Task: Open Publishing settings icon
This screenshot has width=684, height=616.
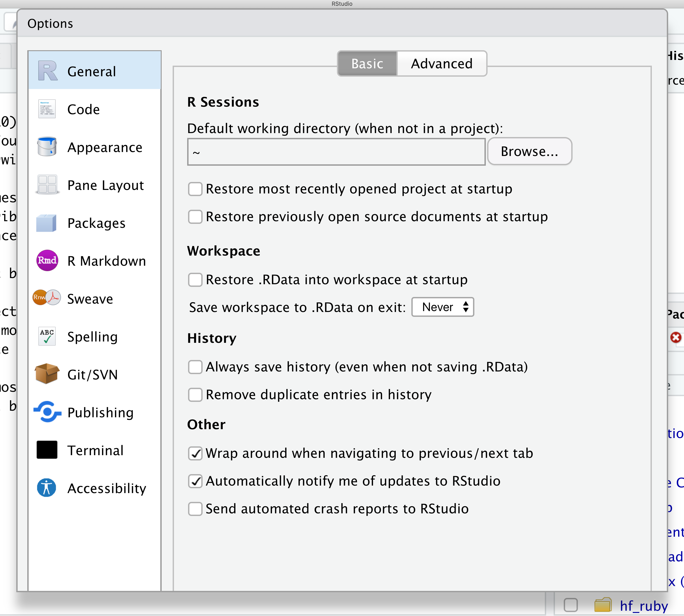Action: (x=47, y=412)
